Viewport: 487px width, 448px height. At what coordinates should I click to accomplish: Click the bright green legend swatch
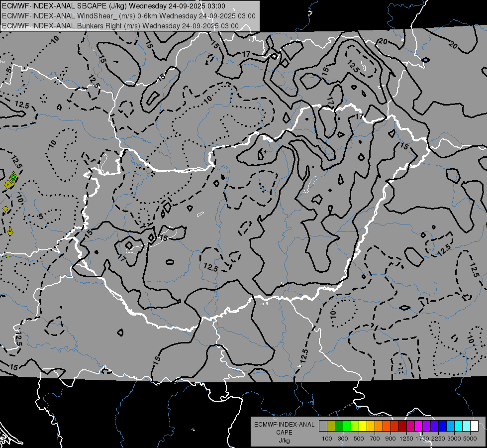pyautogui.click(x=347, y=426)
